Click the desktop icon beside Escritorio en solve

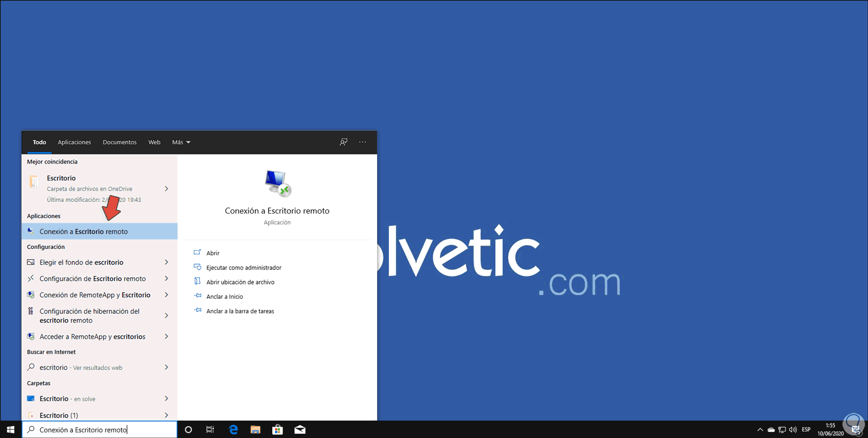pos(31,398)
